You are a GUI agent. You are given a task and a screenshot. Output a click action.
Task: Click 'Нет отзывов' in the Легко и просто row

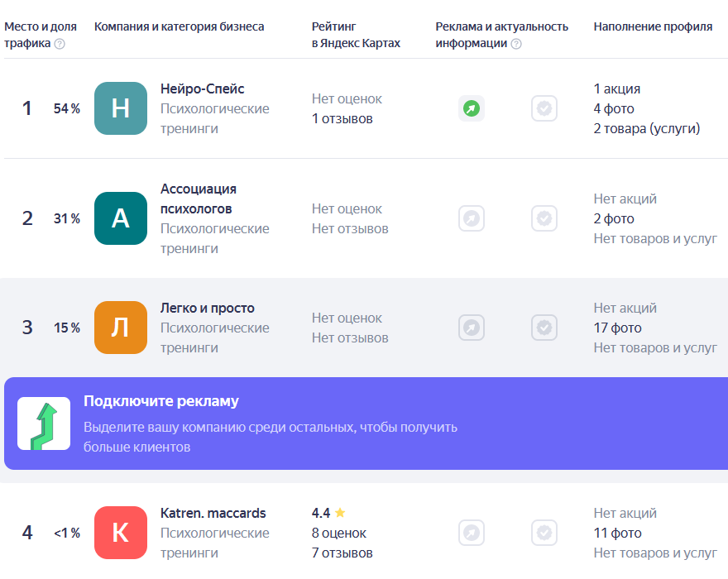350,338
